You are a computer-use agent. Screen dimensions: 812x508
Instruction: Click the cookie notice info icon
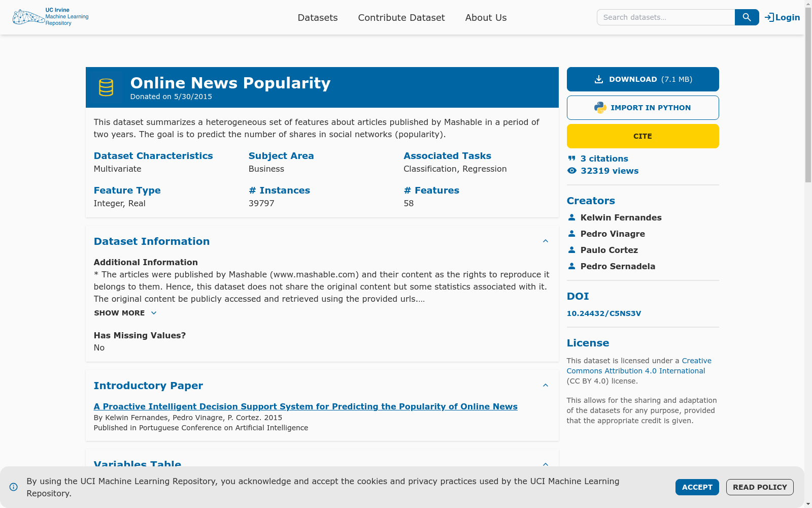point(14,487)
